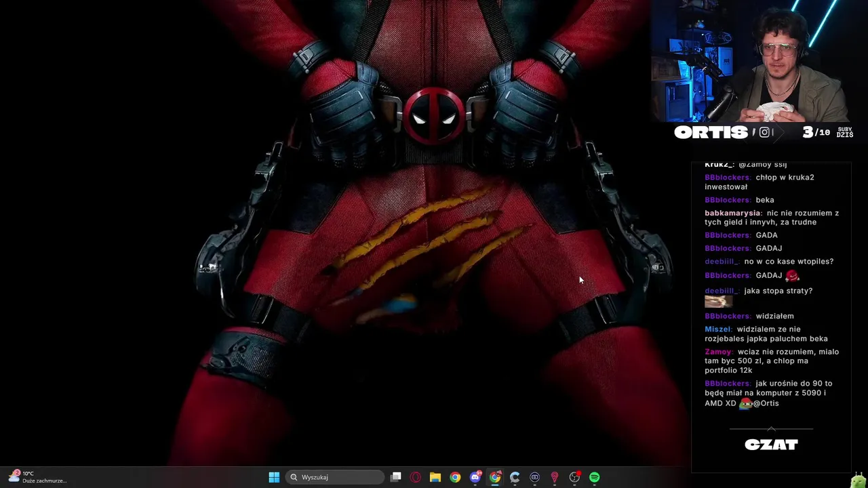Screen dimensions: 868x488
Task: Click the BBblockers message 'widziałem'
Action: (774, 316)
